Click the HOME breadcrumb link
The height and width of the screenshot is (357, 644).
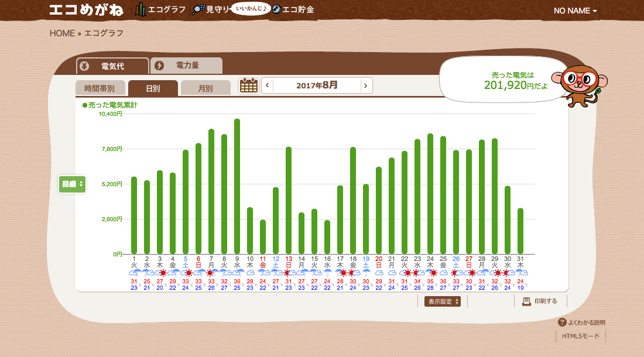coord(62,33)
